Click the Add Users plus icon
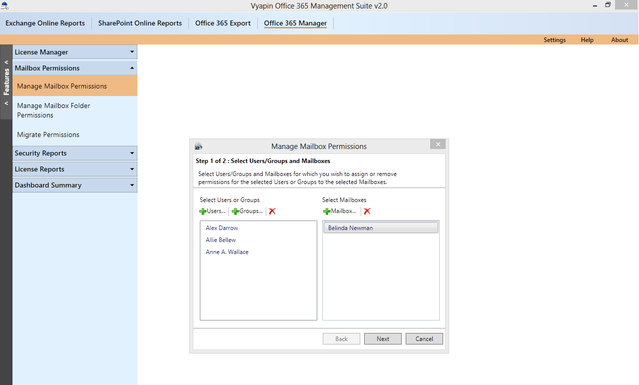 pos(203,211)
